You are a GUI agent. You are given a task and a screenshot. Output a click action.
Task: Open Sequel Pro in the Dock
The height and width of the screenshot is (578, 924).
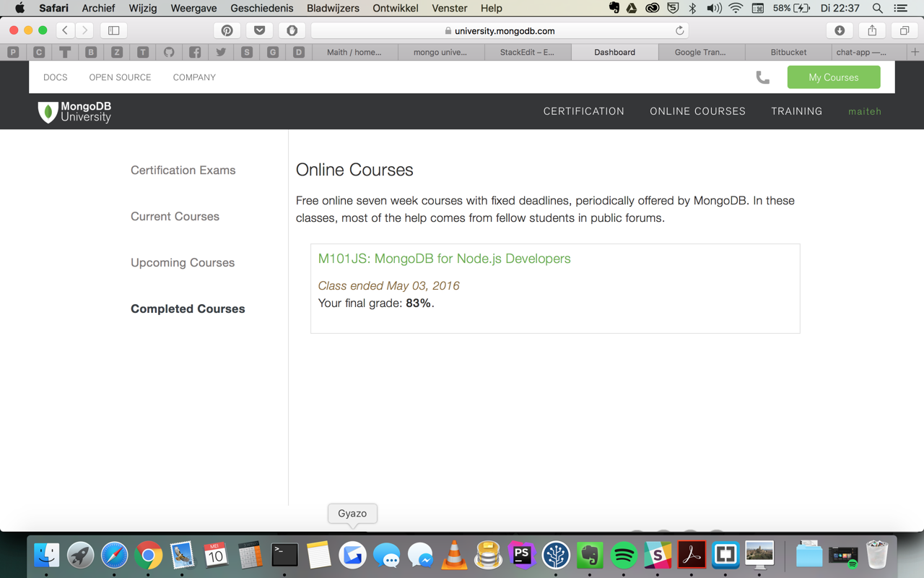[488, 555]
